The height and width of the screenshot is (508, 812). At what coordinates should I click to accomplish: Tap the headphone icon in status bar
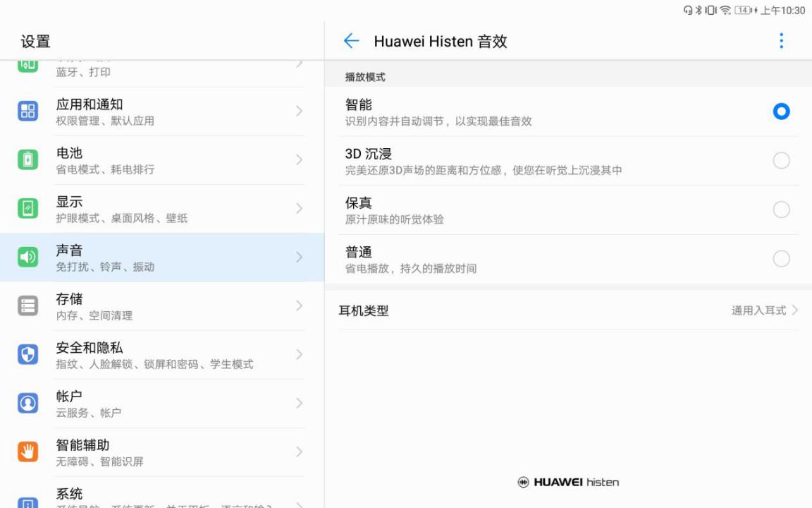pos(688,10)
